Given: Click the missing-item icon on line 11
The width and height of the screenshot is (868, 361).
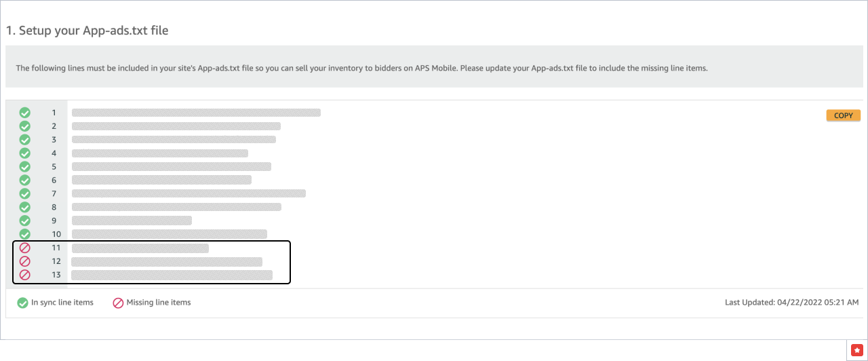Looking at the screenshot, I should [24, 248].
